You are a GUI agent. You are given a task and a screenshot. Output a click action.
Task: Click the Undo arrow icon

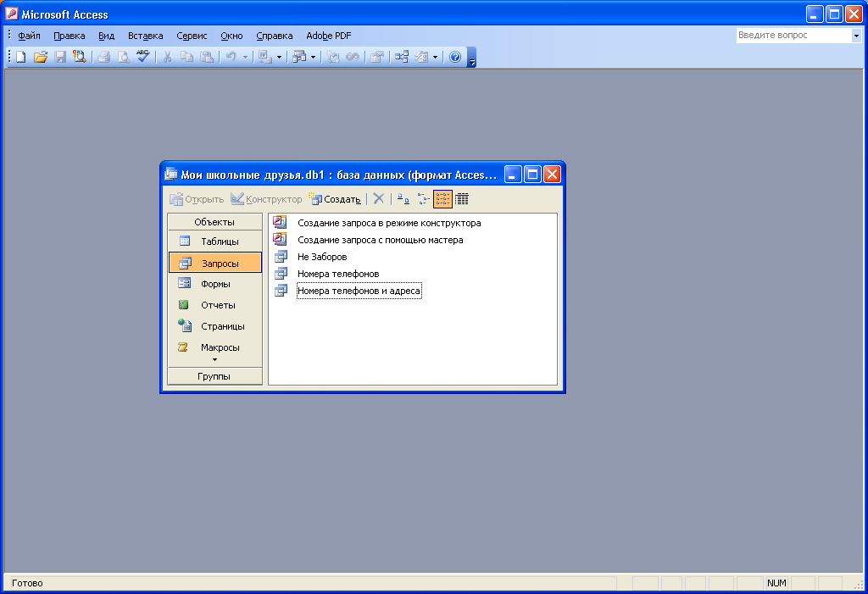[x=231, y=57]
